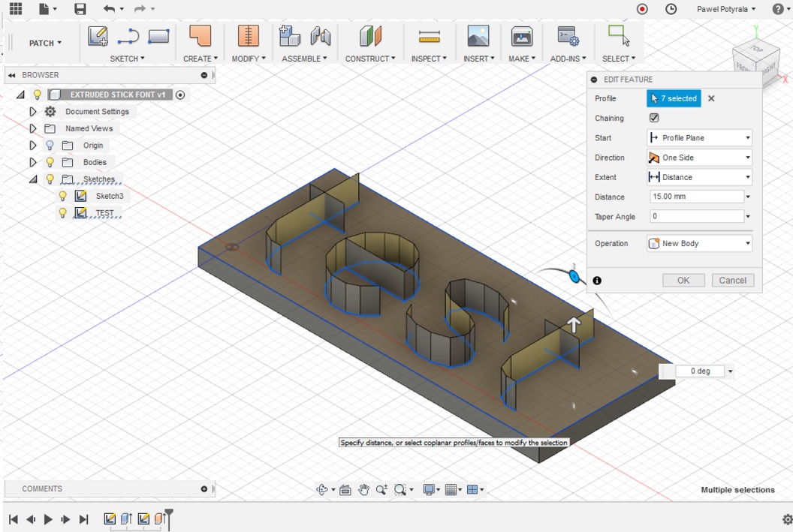
Task: Click the Look At view icon
Action: 345,489
